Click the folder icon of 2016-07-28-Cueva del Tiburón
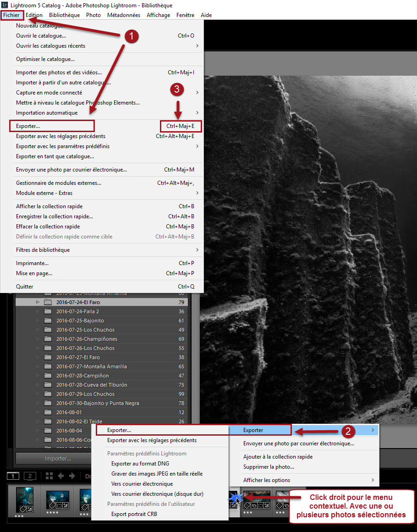 pos(48,384)
